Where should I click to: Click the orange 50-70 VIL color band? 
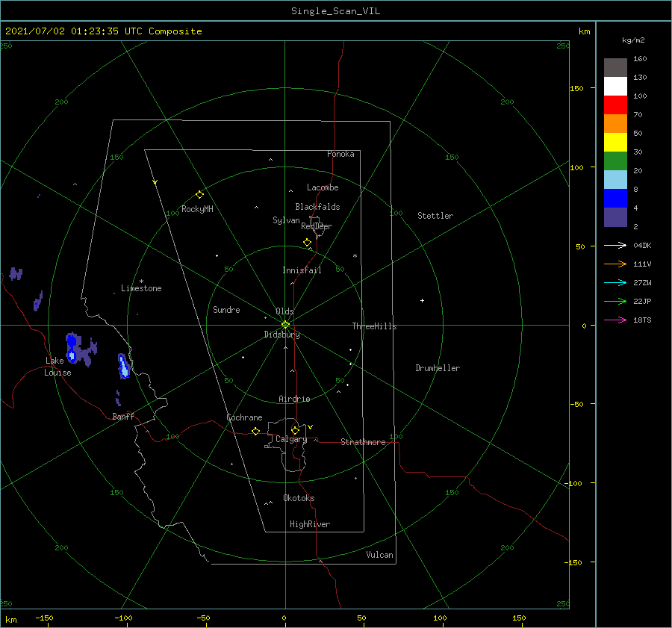tap(615, 124)
